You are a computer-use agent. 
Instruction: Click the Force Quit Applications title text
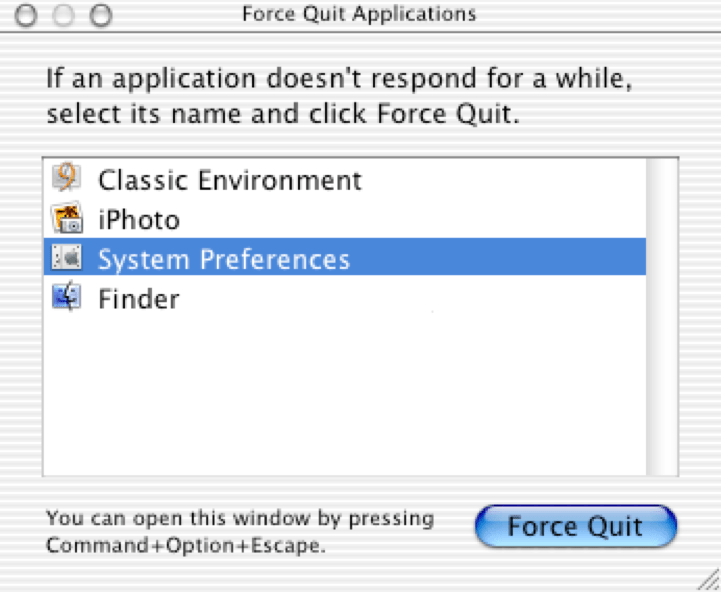click(359, 15)
